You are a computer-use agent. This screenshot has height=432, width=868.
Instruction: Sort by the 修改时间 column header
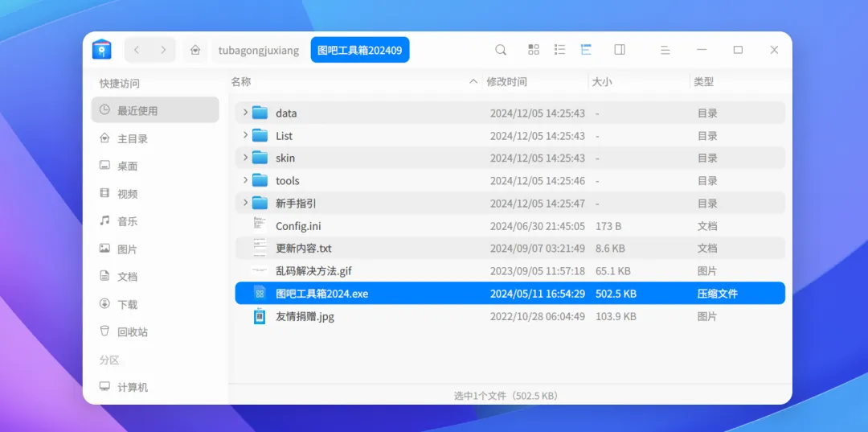pyautogui.click(x=506, y=82)
